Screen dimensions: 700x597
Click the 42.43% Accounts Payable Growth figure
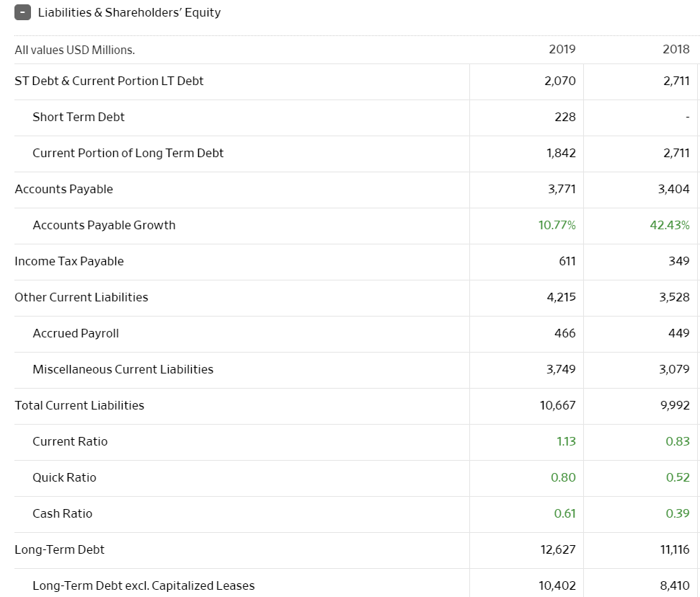pyautogui.click(x=670, y=225)
